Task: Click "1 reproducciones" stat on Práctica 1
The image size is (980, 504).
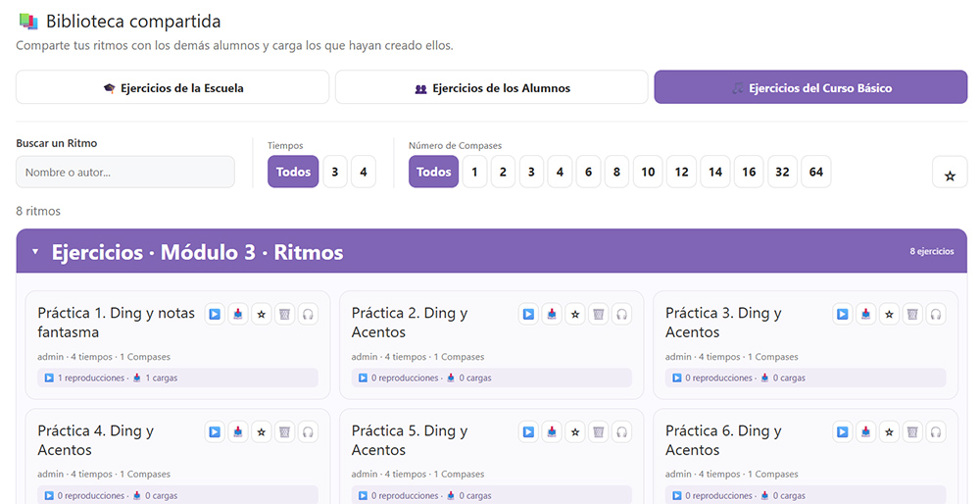Action: pyautogui.click(x=91, y=378)
